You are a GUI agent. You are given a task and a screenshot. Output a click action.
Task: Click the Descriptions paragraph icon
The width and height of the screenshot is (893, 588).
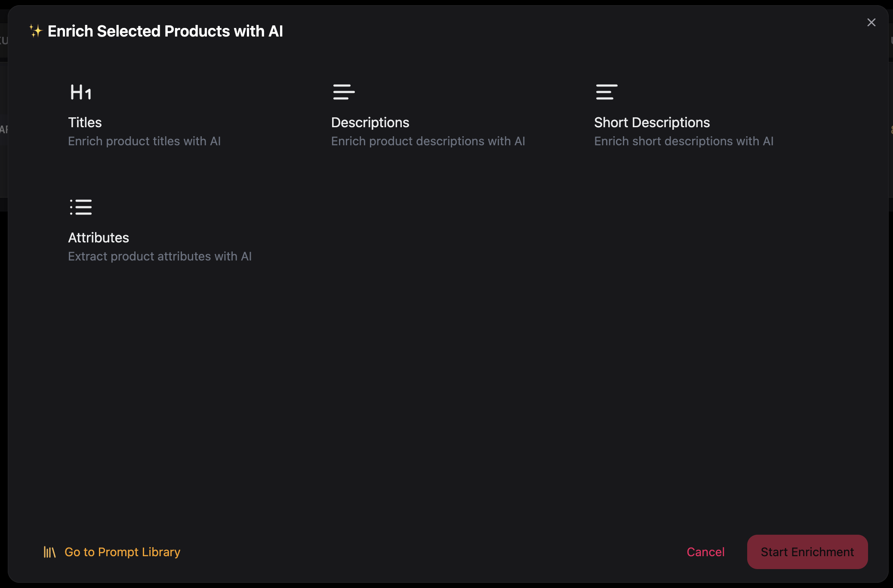pyautogui.click(x=344, y=92)
